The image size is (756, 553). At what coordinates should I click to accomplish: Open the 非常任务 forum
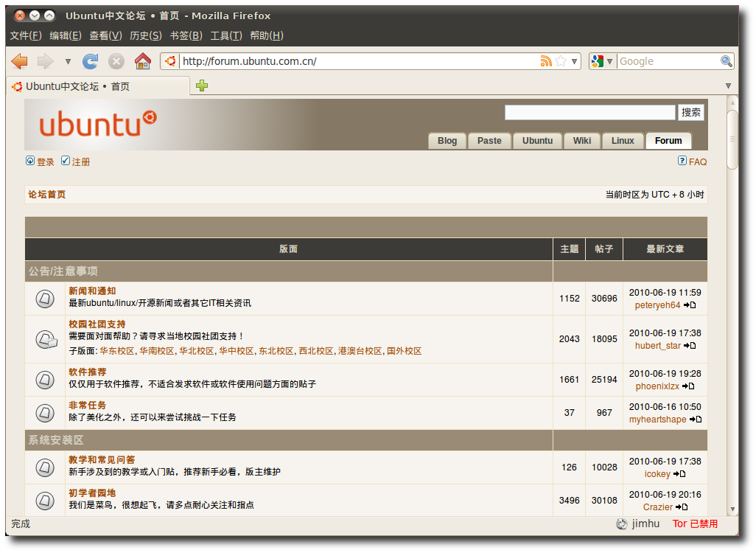coord(87,406)
